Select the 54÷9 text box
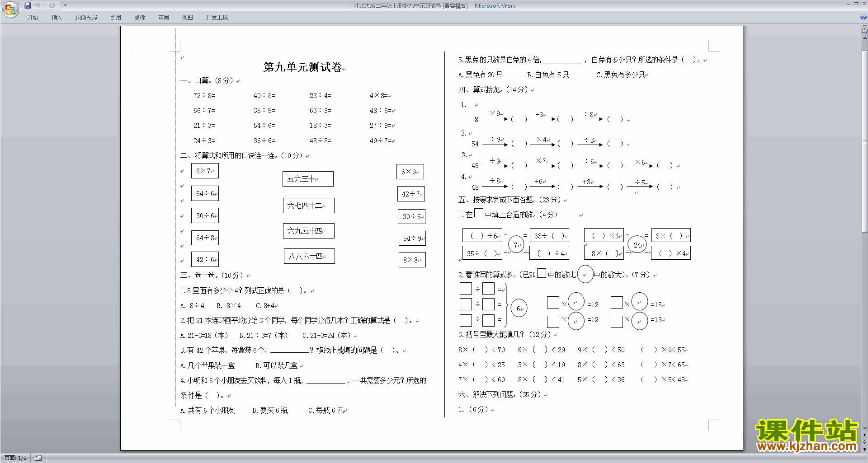The height and width of the screenshot is (463, 868). (x=412, y=238)
